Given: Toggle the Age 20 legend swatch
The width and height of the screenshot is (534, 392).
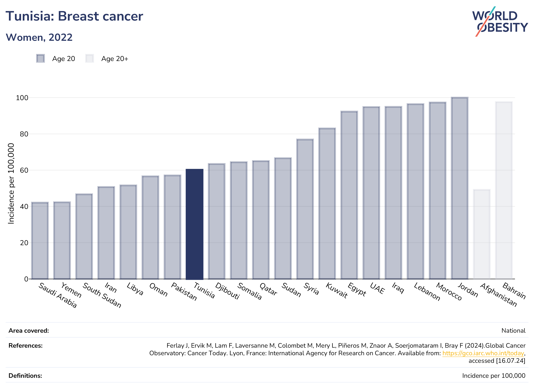Looking at the screenshot, I should [40, 58].
